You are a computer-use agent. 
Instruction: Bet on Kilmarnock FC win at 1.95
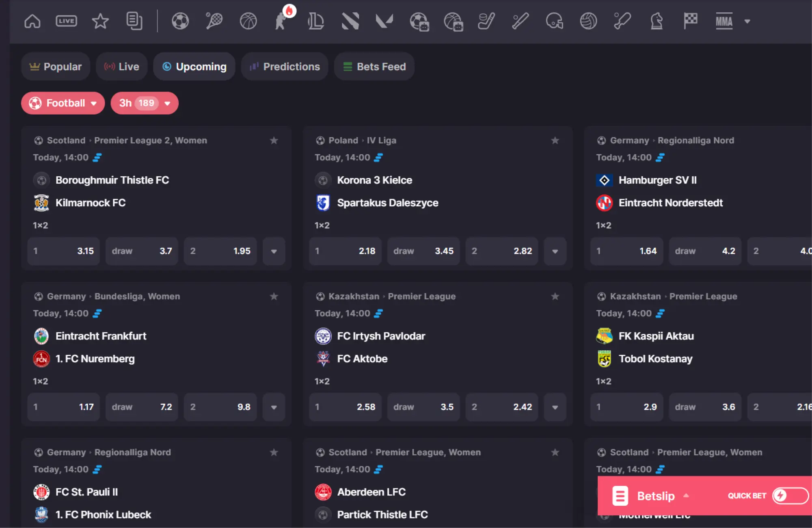click(220, 251)
